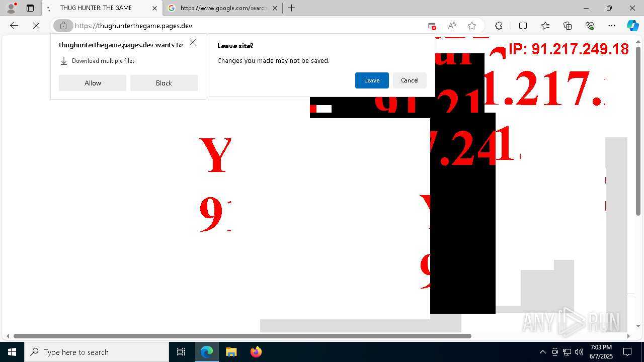Toggle split screen view
The height and width of the screenshot is (362, 644).
tap(523, 26)
